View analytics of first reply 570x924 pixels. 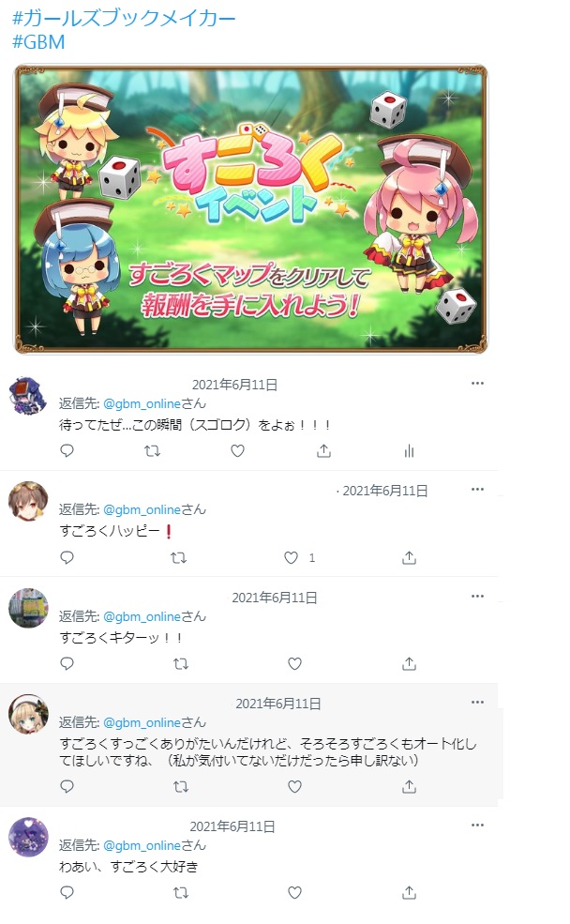point(410,451)
